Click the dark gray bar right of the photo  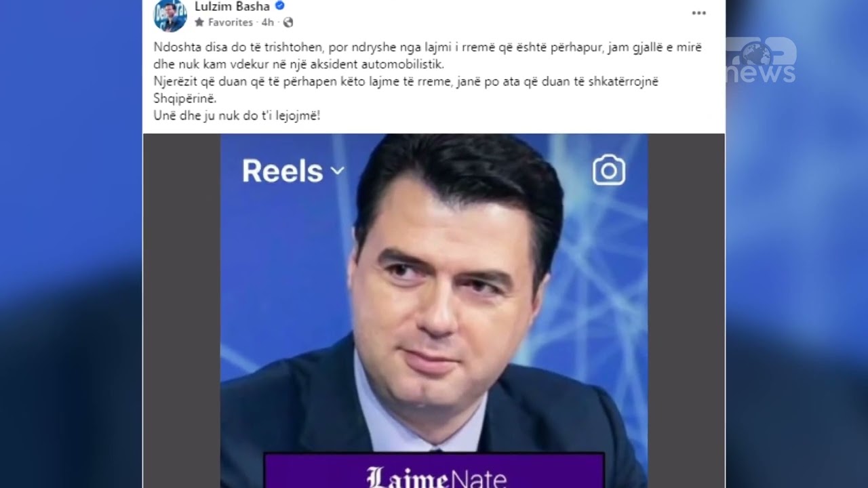(686, 310)
